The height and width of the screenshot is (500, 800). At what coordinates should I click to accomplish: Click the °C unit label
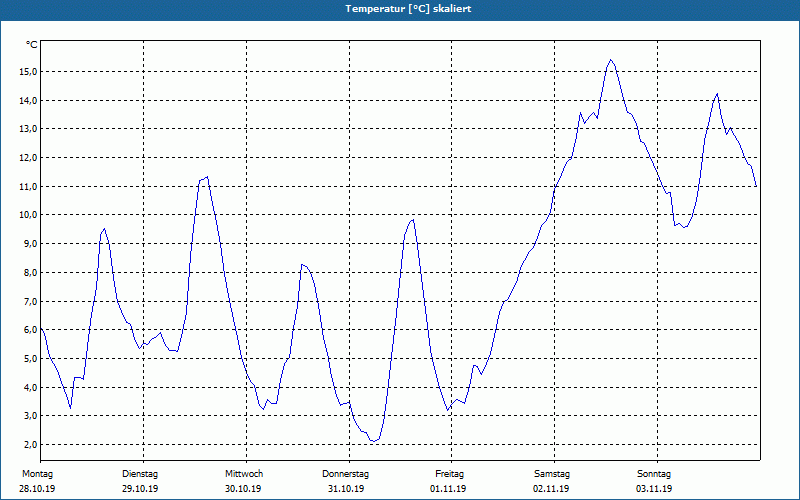click(32, 45)
